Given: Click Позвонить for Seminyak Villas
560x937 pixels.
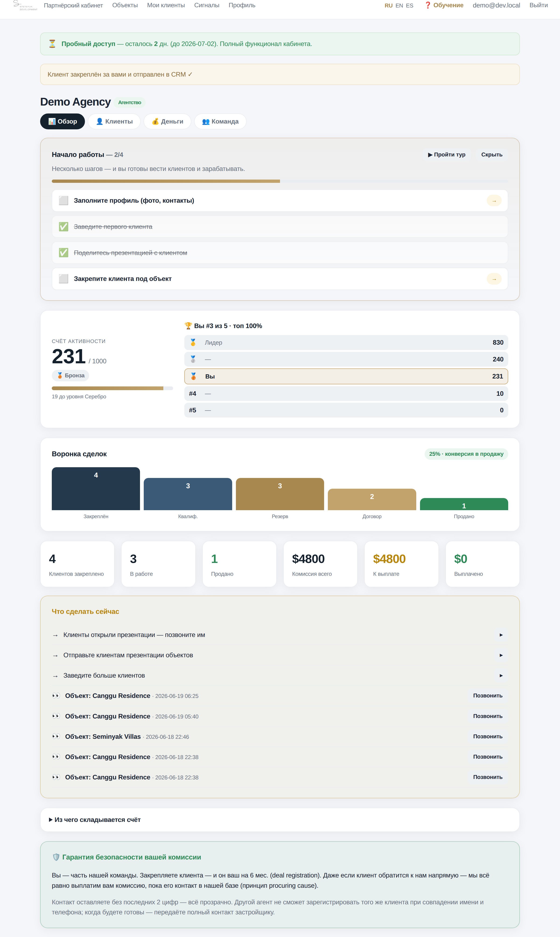Looking at the screenshot, I should click(x=487, y=736).
